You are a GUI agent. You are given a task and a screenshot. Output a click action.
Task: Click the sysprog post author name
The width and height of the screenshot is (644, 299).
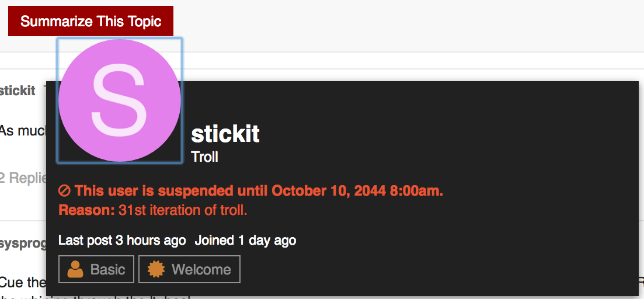pos(22,243)
